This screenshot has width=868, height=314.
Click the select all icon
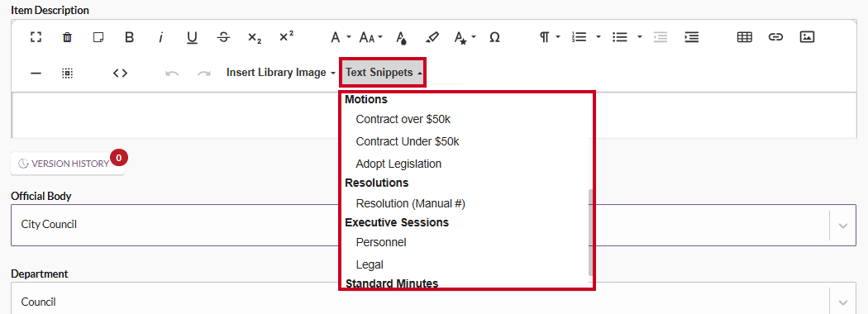pyautogui.click(x=67, y=73)
